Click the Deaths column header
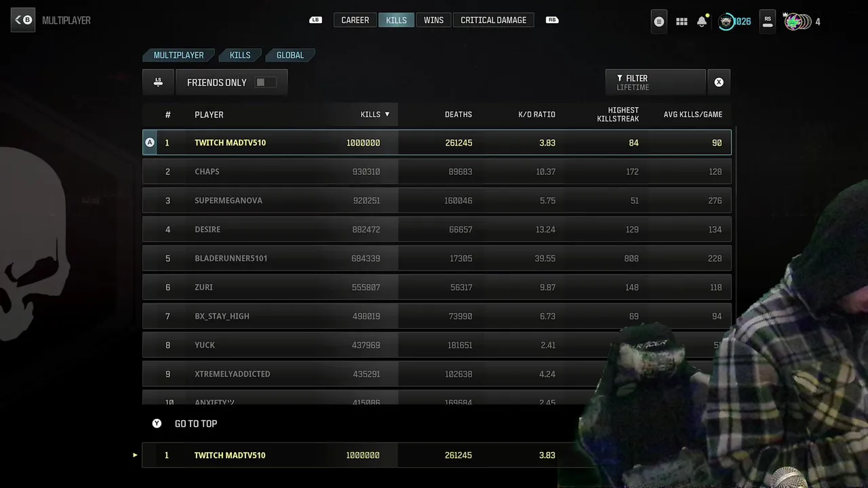 458,115
